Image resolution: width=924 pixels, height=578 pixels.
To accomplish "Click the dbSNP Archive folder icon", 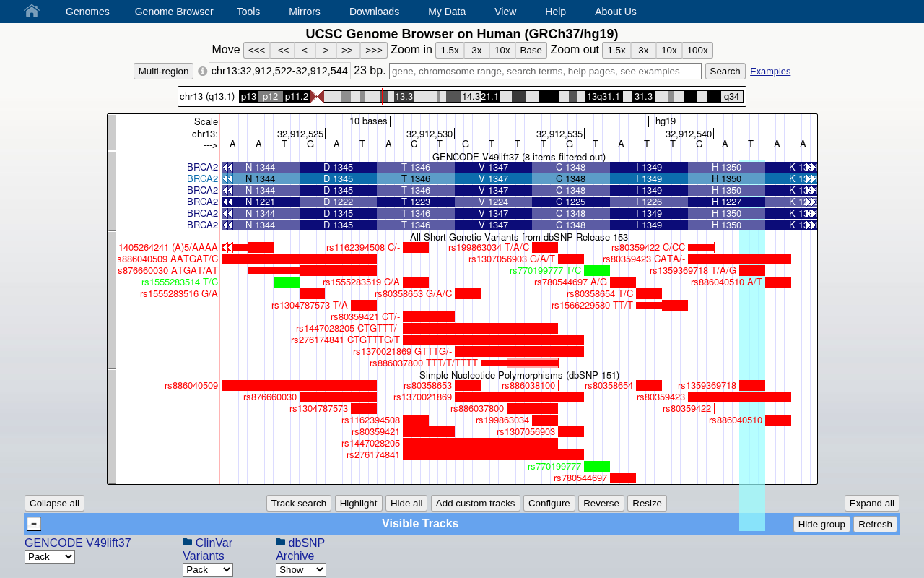I will point(281,542).
